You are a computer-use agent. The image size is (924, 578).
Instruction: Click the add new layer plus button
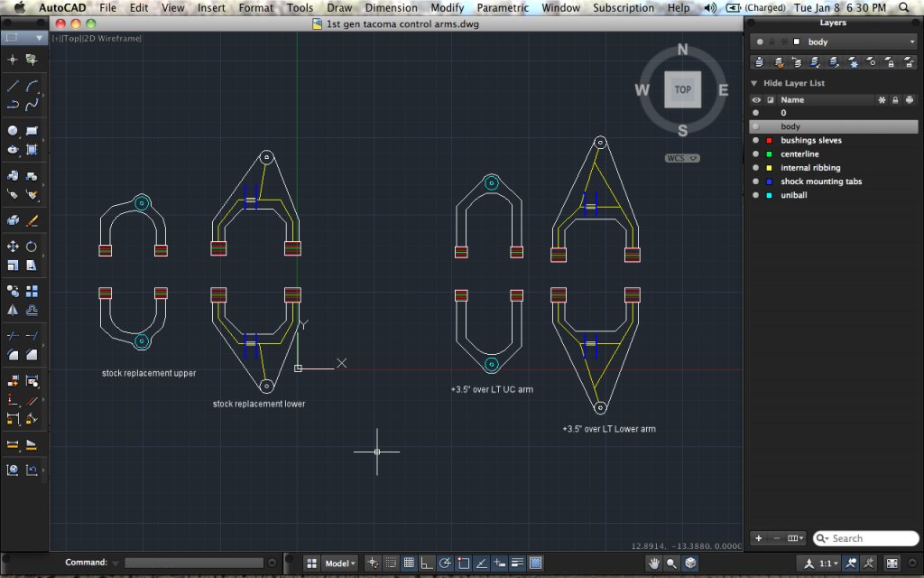click(758, 538)
